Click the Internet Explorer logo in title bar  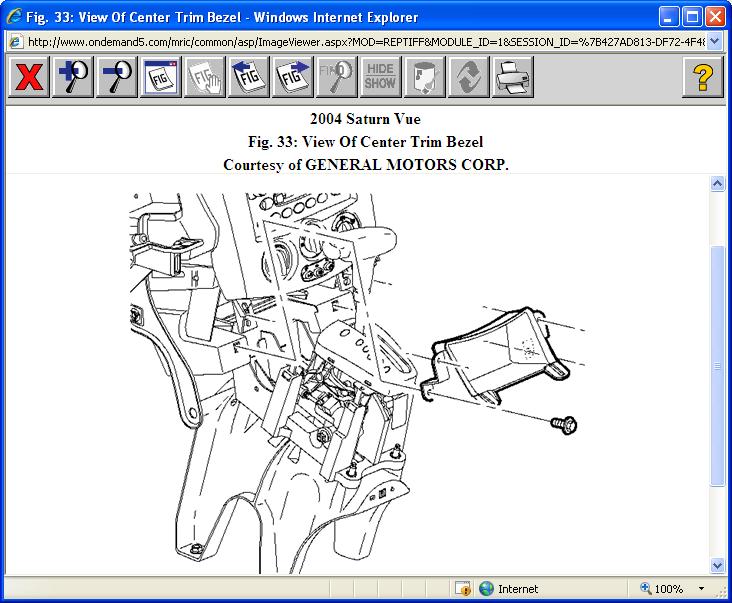tap(14, 16)
